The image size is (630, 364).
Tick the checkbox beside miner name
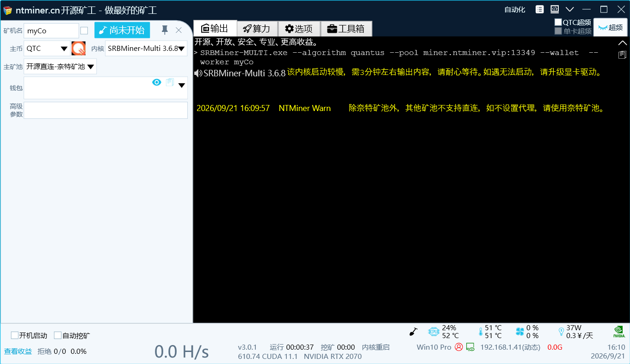(x=84, y=31)
